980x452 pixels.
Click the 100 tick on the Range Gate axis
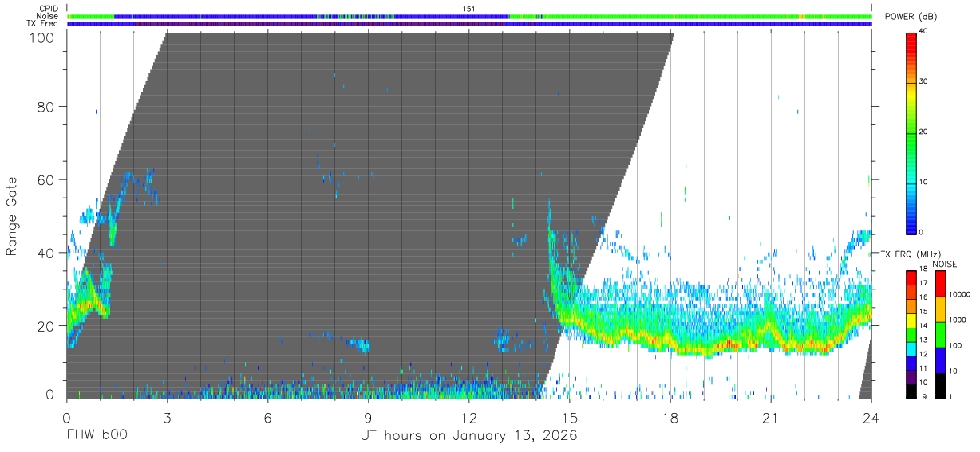pyautogui.click(x=42, y=37)
